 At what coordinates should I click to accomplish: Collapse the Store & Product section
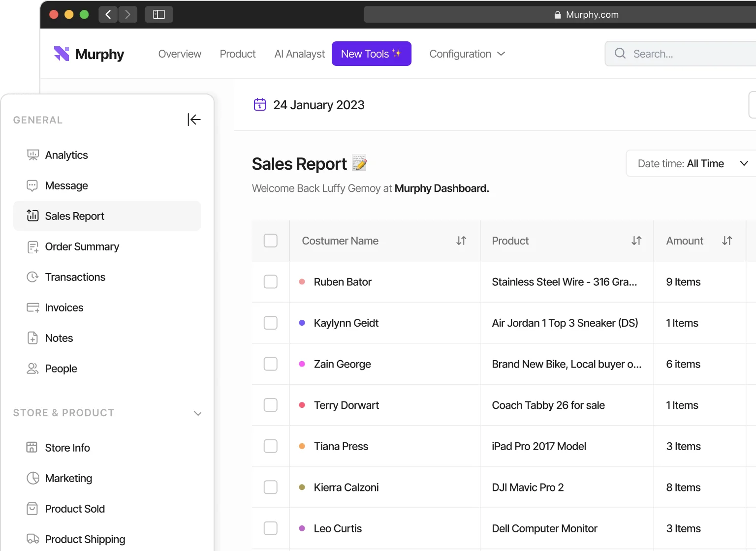197,413
